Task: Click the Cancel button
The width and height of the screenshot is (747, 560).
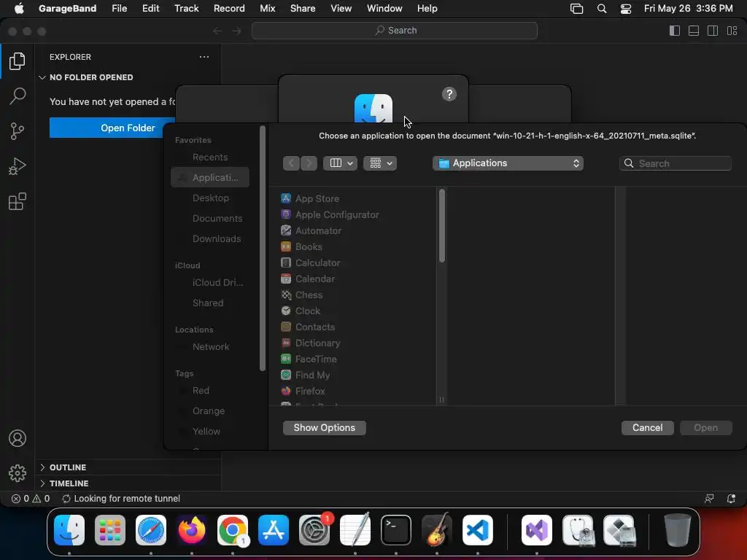Action: coord(648,427)
